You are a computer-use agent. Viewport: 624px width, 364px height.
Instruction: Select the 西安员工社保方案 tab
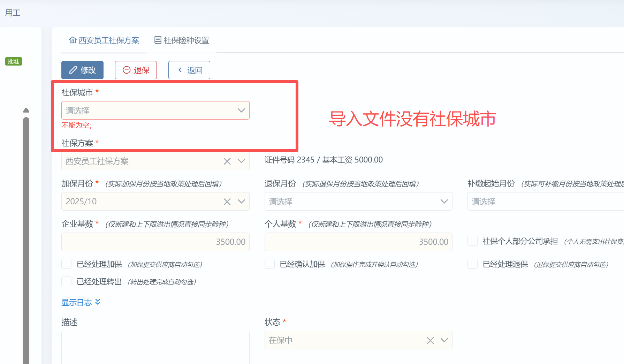108,40
